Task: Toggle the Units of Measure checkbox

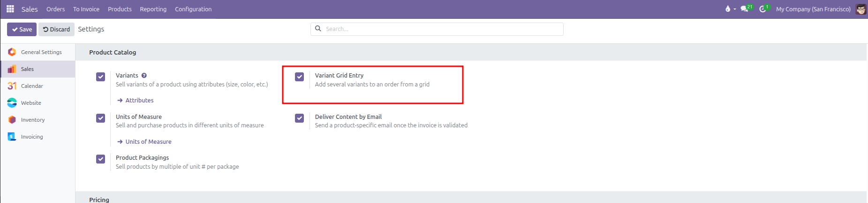Action: tap(100, 118)
